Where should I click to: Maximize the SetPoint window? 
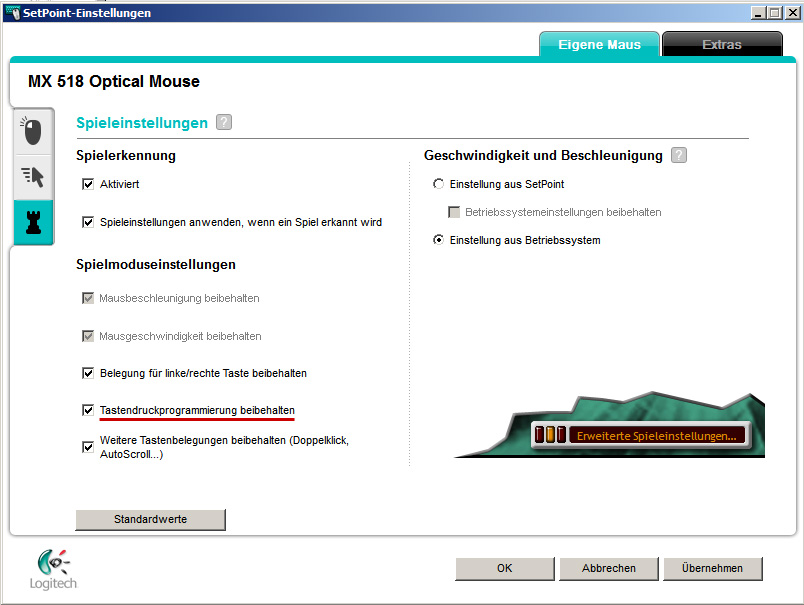point(775,13)
